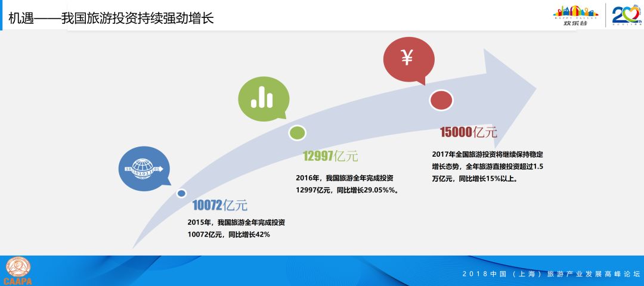Select the blue 10072亿元 figure

pyautogui.click(x=219, y=205)
